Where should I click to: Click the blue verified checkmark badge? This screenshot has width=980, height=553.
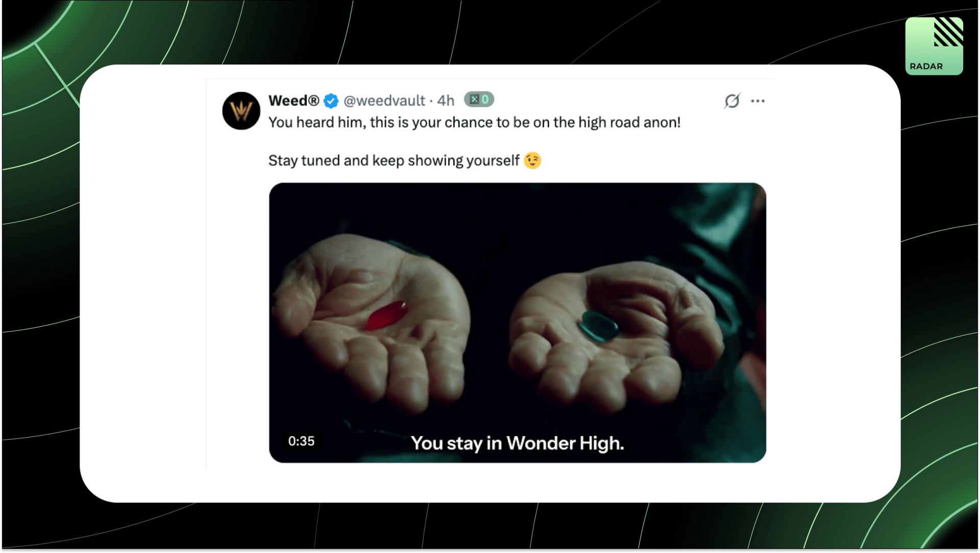pos(331,101)
